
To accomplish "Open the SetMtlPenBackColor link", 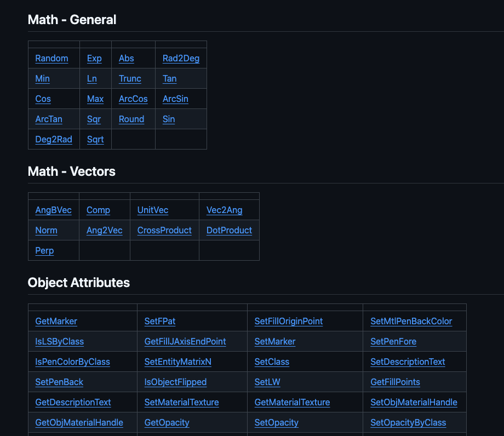I will 411,322.
